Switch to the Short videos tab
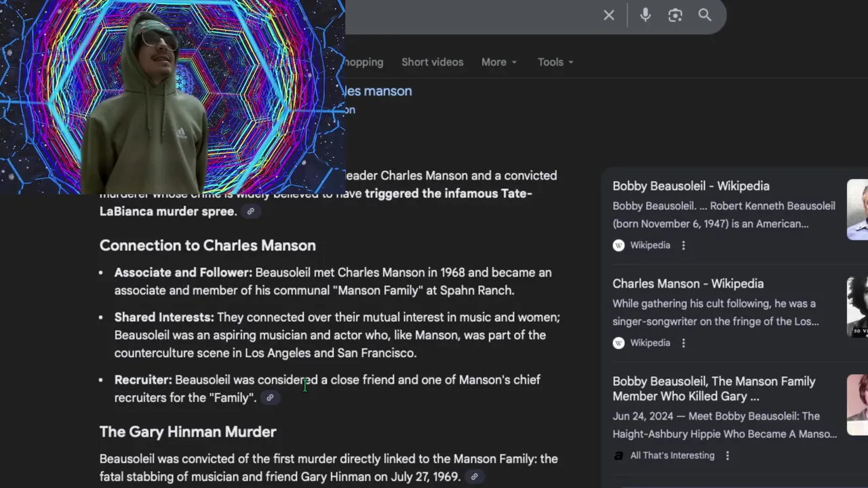The image size is (868, 488). [x=433, y=62]
